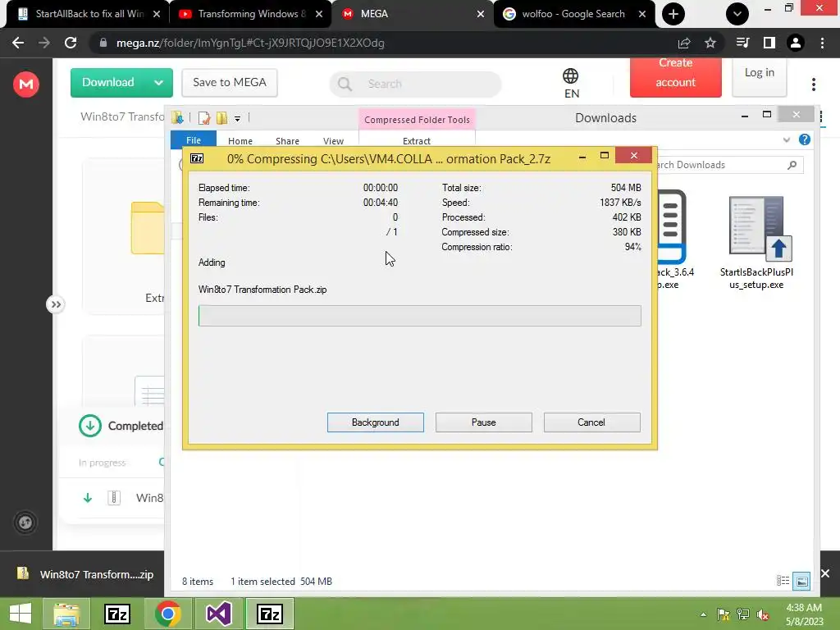Open the MEGA three-dot options menu

[x=813, y=84]
